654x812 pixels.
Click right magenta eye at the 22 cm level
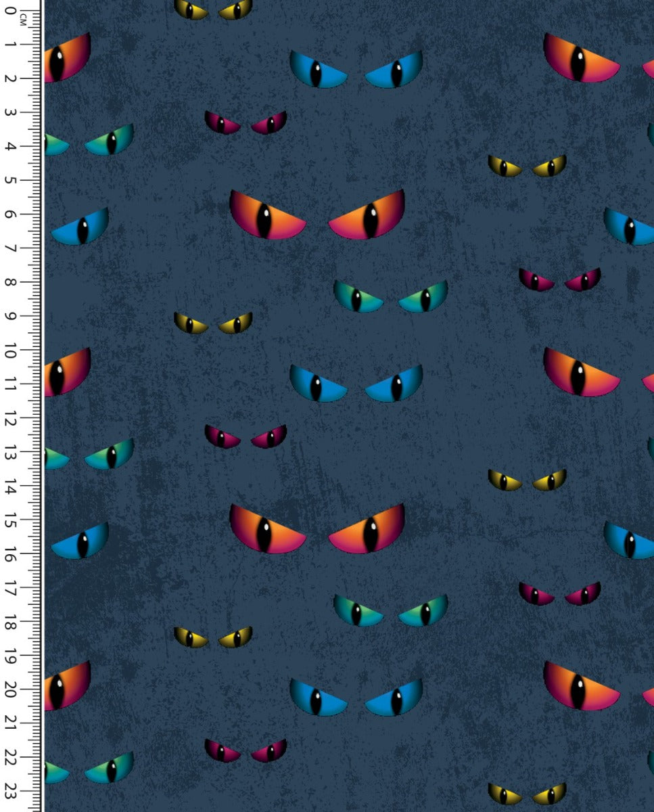(x=270, y=751)
